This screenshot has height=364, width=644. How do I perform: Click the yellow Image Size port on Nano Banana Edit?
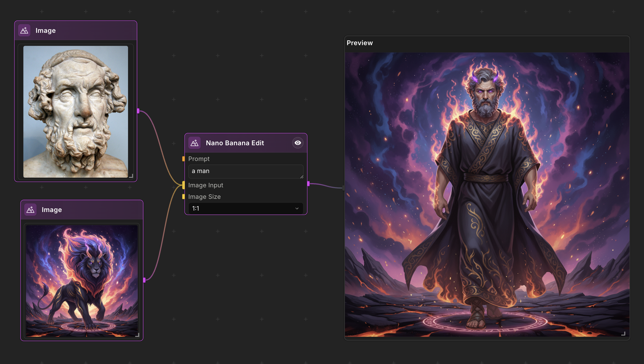184,197
